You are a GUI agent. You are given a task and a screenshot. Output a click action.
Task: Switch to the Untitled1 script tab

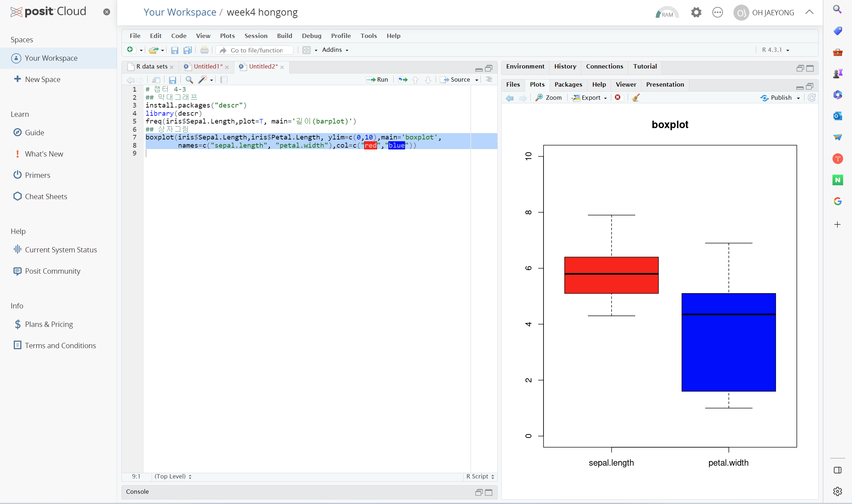click(x=207, y=67)
